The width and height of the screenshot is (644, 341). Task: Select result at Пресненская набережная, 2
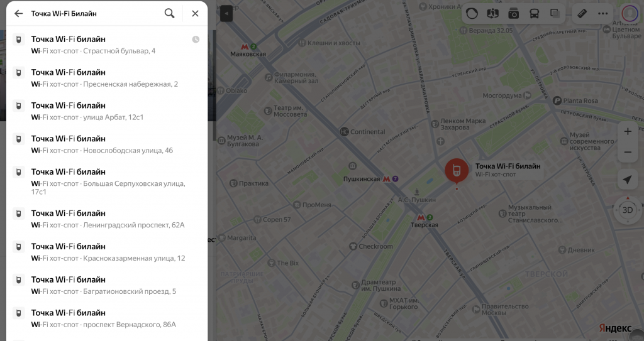(x=107, y=78)
